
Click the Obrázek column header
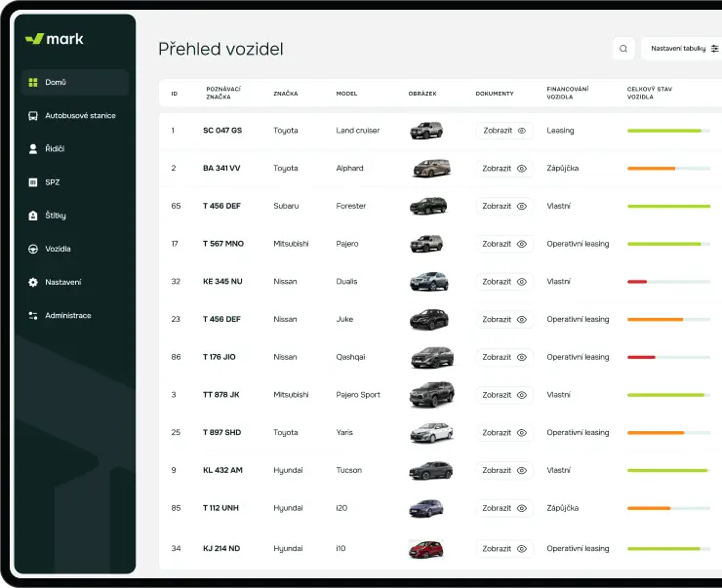pos(422,94)
